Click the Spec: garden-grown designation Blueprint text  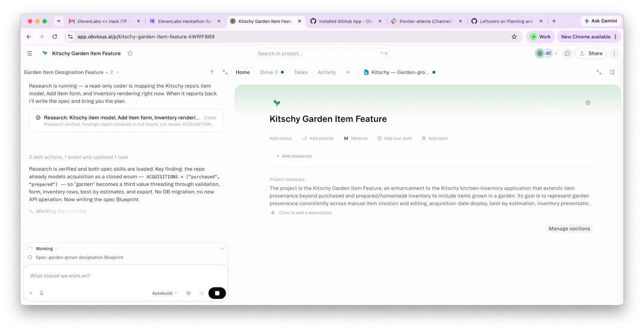(80, 257)
